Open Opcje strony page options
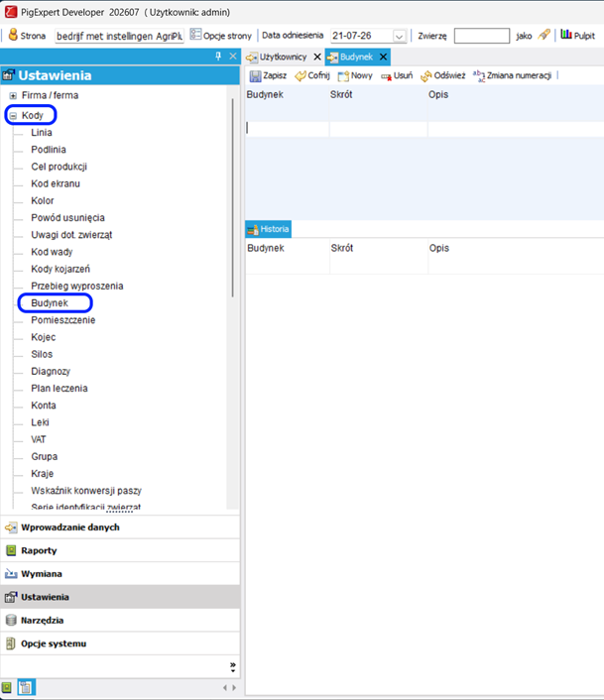Image resolution: width=604 pixels, height=700 pixels. (x=220, y=36)
